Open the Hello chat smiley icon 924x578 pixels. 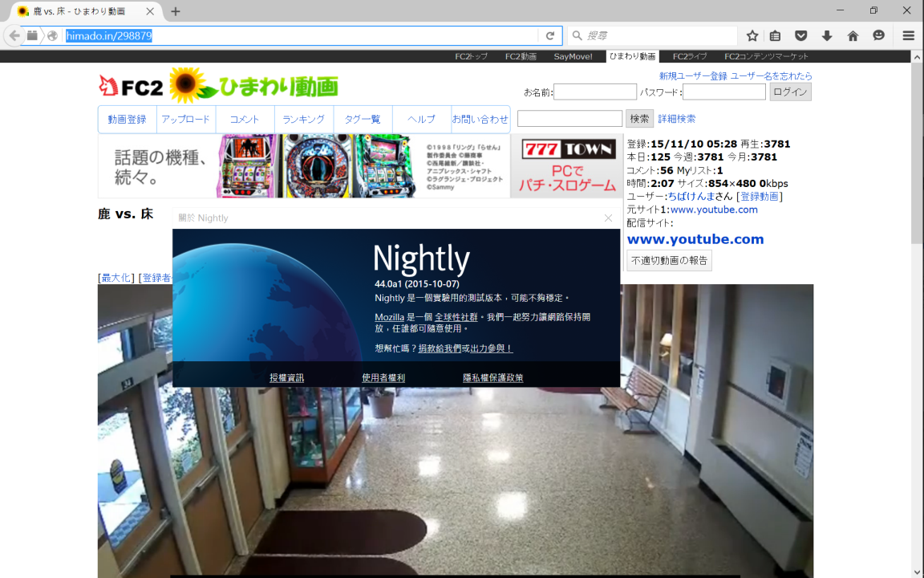879,35
